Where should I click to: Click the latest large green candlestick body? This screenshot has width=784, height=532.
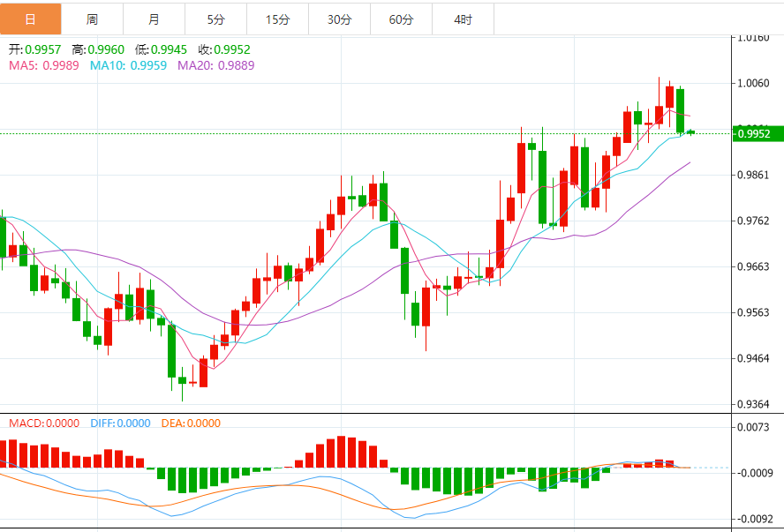click(681, 111)
